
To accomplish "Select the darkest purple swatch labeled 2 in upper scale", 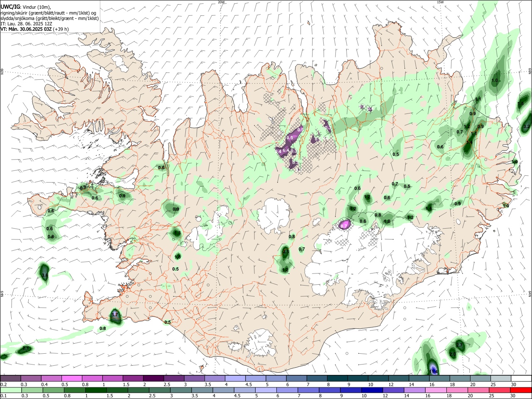I will point(153,378).
